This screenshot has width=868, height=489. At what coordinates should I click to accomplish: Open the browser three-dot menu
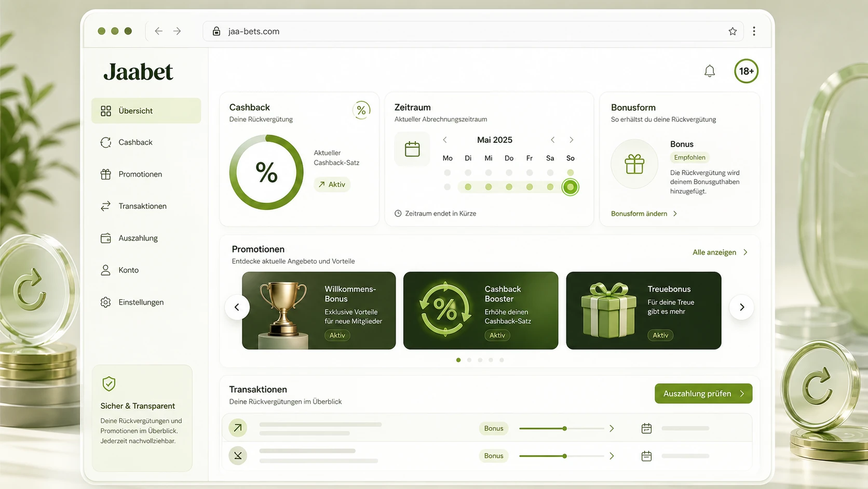click(754, 31)
